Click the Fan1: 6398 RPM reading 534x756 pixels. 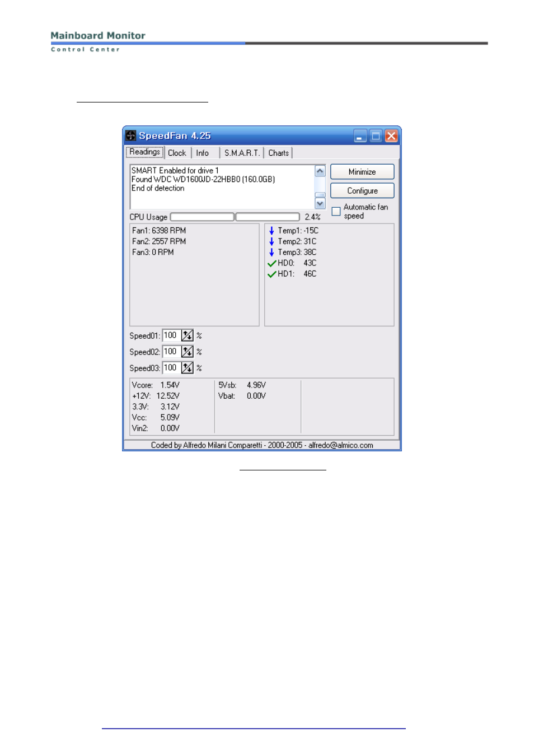[x=159, y=231]
